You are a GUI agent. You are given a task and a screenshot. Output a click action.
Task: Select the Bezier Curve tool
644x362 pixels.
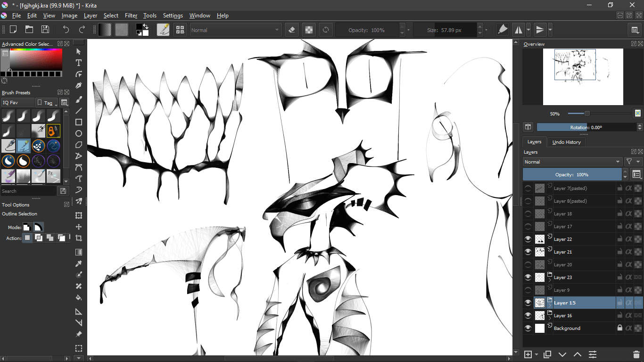point(79,167)
